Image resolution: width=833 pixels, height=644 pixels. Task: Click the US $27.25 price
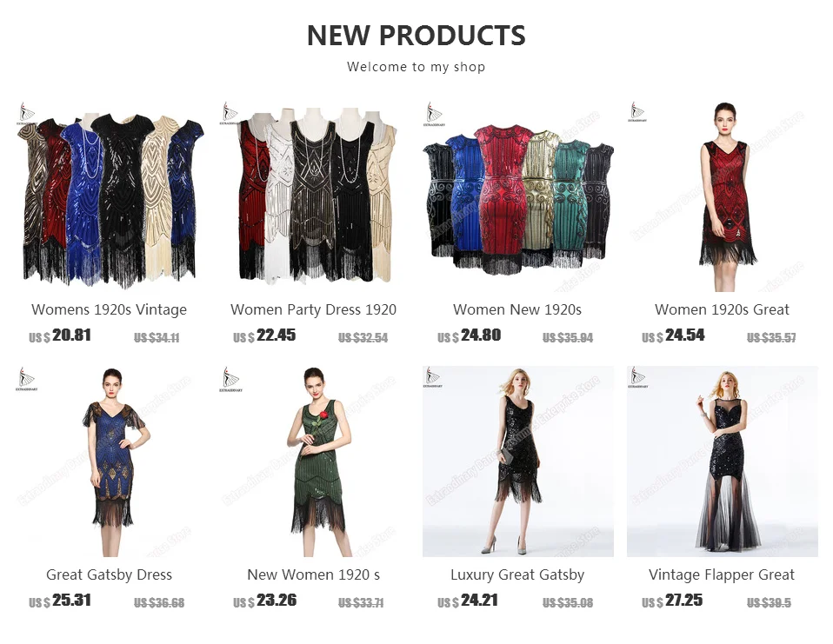click(x=672, y=601)
